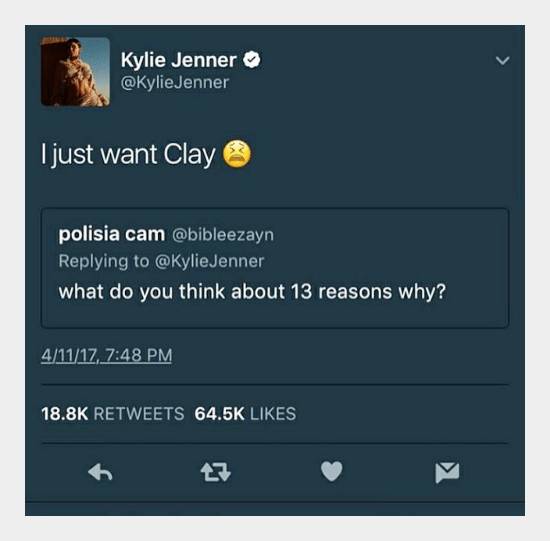Click the weary face emoji
The height and width of the screenshot is (541, 550).
click(x=237, y=154)
